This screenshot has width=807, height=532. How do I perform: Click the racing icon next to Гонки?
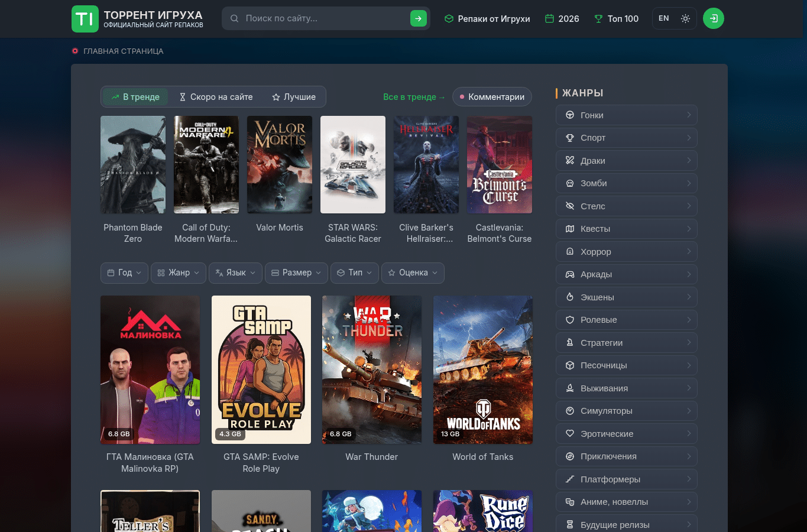[x=570, y=115]
